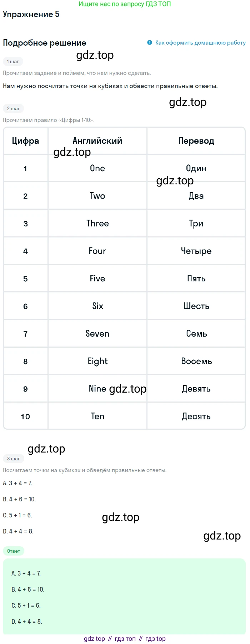This screenshot has height=644, width=250.
Task: Click the "Перевод" column header
Action: [196, 141]
